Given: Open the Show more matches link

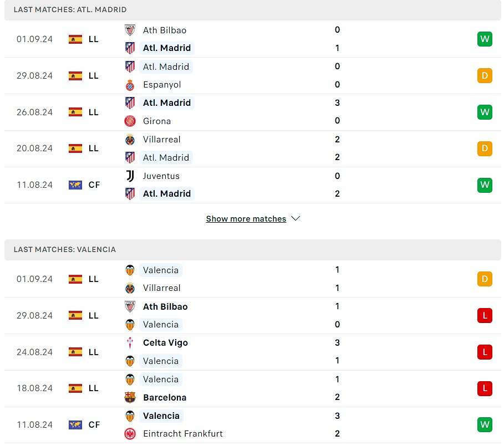Looking at the screenshot, I should [x=246, y=219].
